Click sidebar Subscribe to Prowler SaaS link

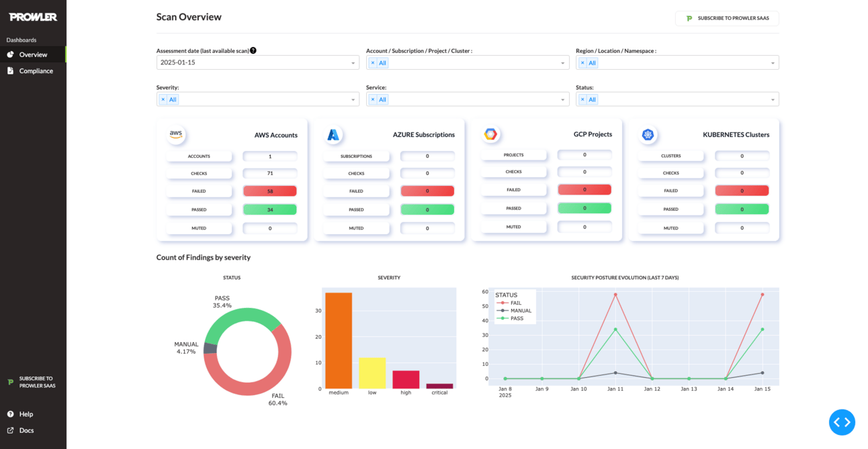pyautogui.click(x=33, y=382)
